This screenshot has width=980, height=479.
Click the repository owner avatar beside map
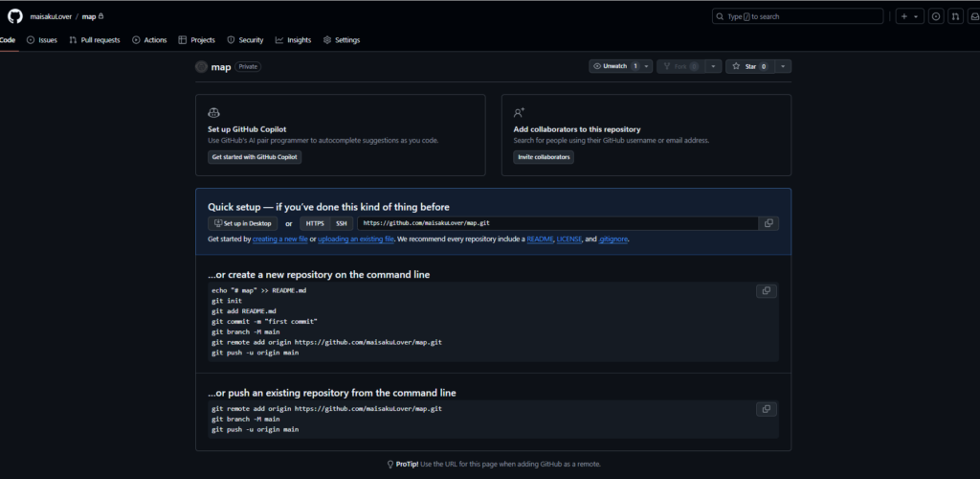tap(201, 67)
